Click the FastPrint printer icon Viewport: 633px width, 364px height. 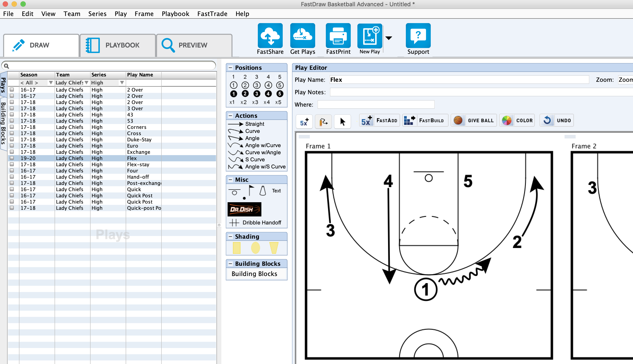pyautogui.click(x=338, y=36)
